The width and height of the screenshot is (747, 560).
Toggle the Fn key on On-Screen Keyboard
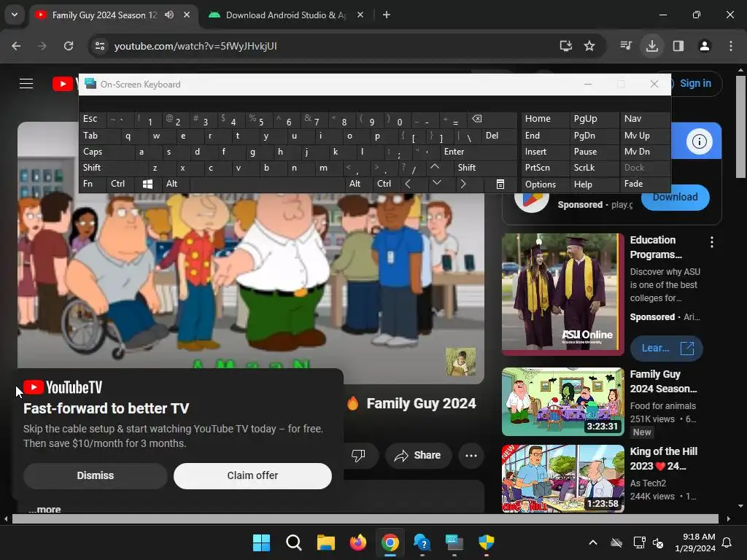point(93,184)
